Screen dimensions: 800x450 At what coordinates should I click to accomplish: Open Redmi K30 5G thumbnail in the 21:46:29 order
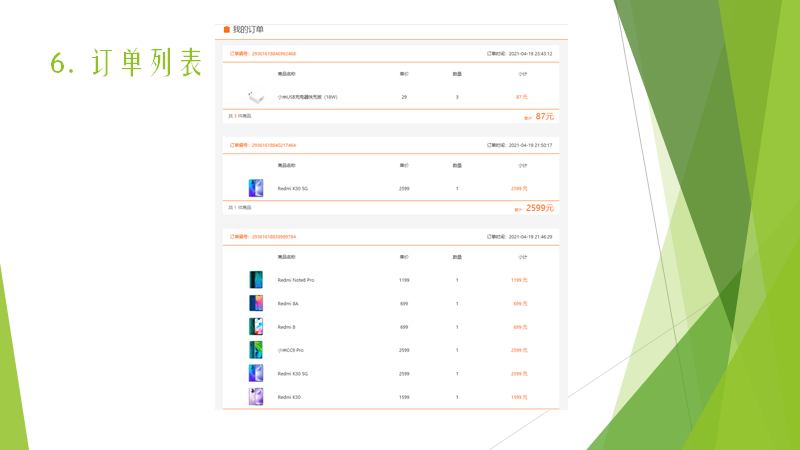click(x=256, y=373)
